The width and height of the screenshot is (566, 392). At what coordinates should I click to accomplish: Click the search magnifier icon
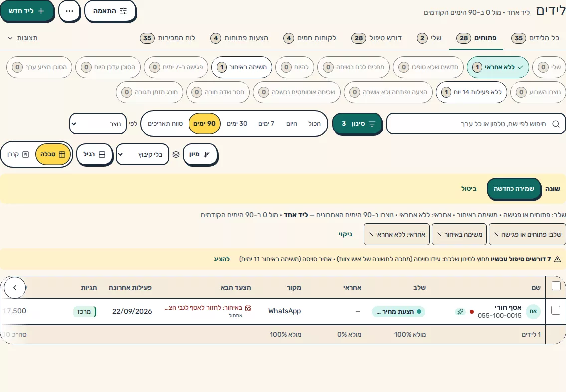[x=556, y=124]
